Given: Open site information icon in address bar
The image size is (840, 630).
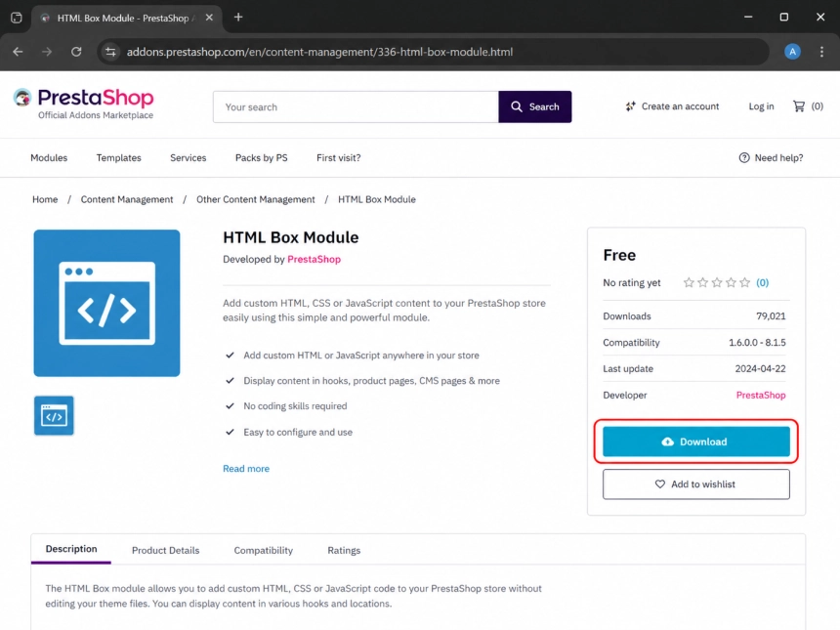Looking at the screenshot, I should pyautogui.click(x=111, y=52).
